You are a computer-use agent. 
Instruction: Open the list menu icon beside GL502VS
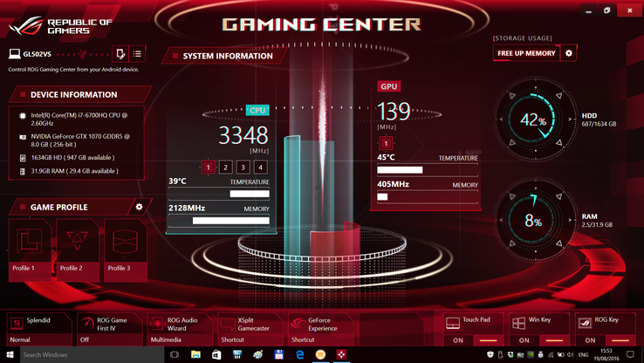(x=137, y=54)
